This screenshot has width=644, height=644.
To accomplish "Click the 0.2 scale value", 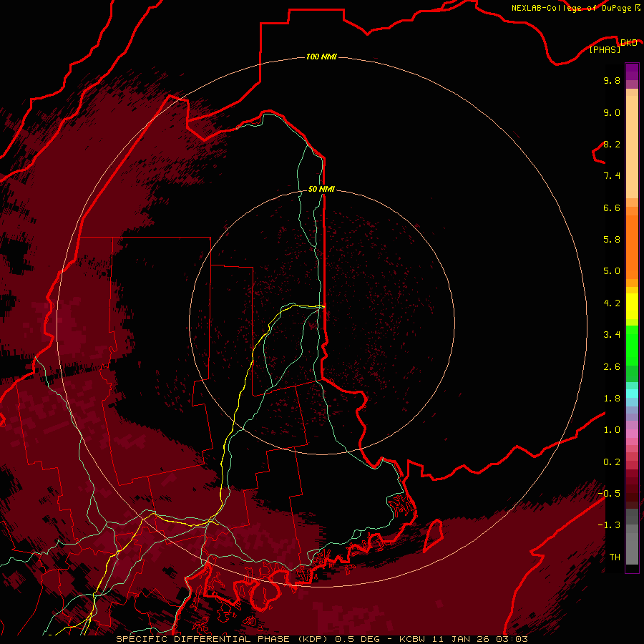I will pos(612,462).
